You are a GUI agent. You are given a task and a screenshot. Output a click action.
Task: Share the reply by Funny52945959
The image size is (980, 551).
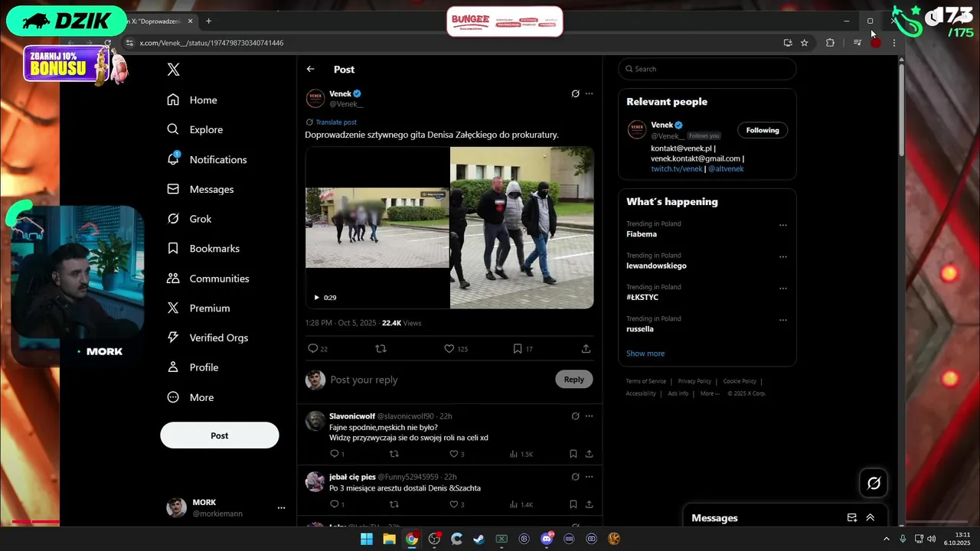589,504
